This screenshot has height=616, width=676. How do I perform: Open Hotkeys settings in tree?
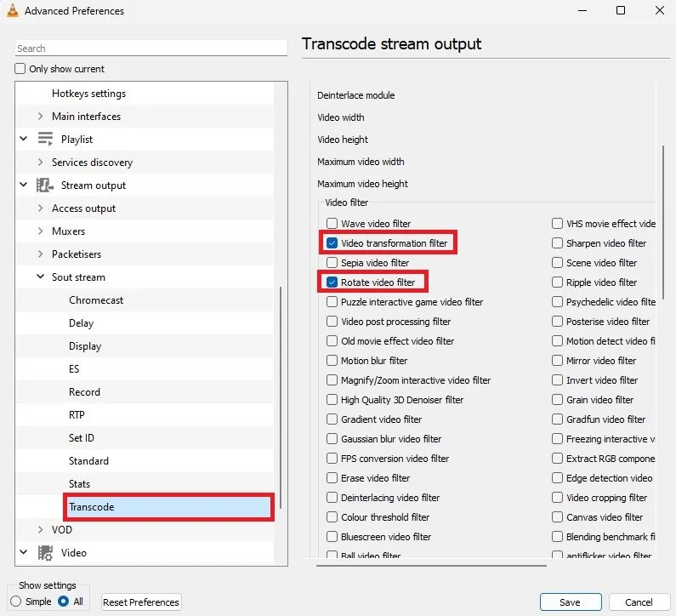pos(88,94)
